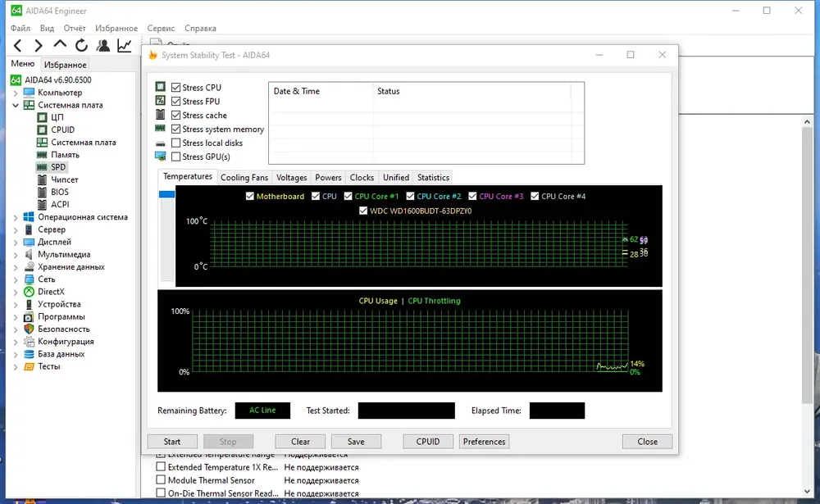Enable the Stress local disks checkbox
820x504 pixels.
coord(175,143)
